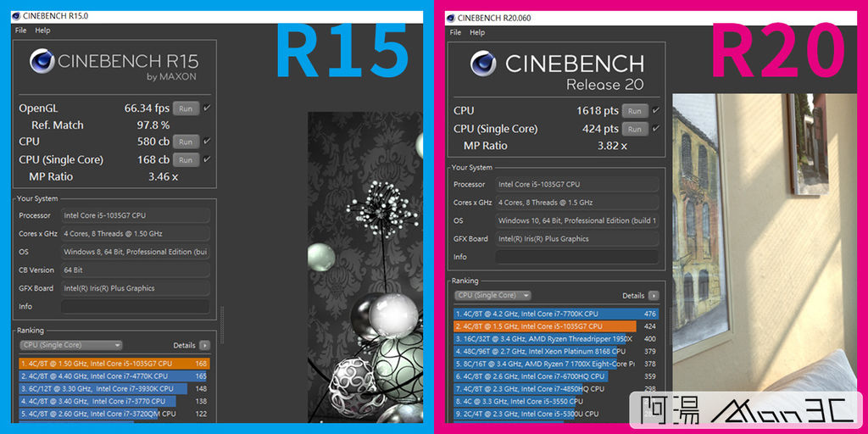Select R20 ranking row Xeon Platinum 8168

(556, 351)
